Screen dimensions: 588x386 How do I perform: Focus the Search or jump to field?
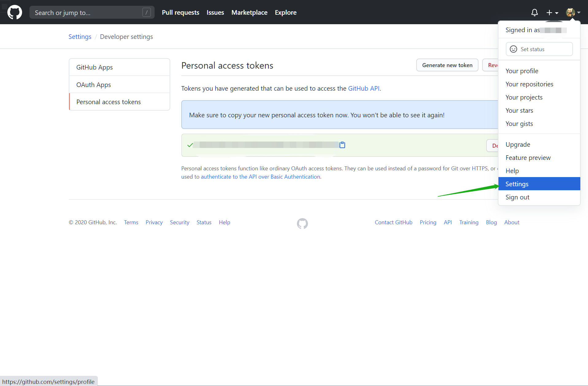tap(92, 13)
